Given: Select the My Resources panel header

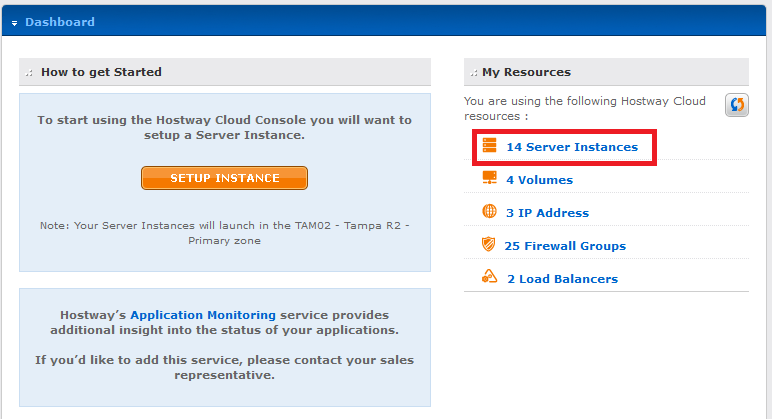Looking at the screenshot, I should [606, 72].
